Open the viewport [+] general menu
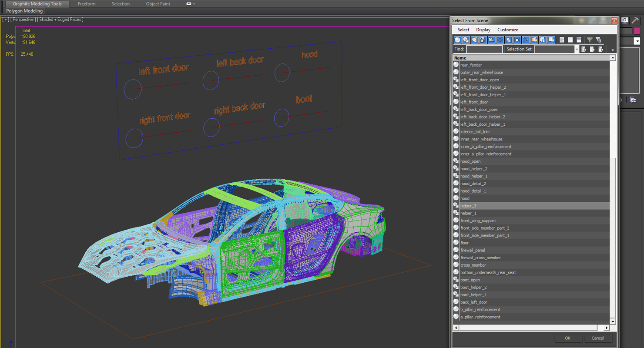Screen dimensions: 644x348 [6, 20]
